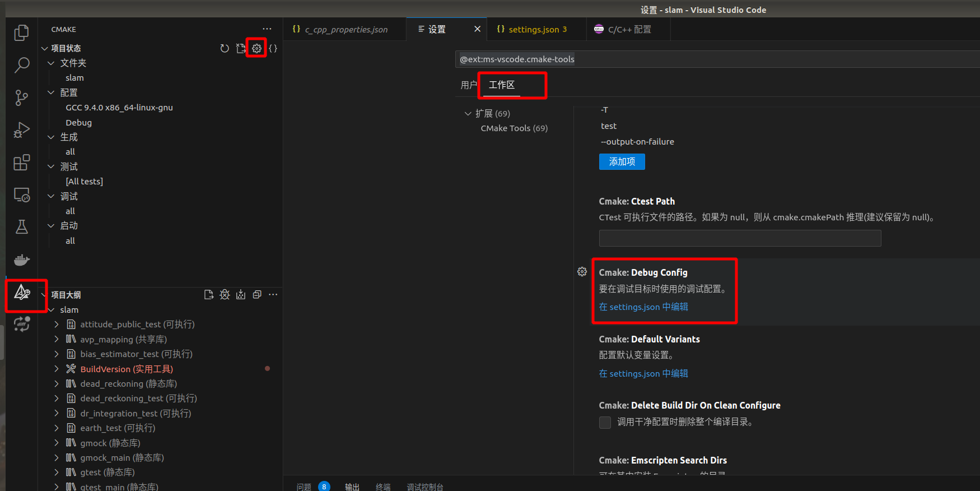Collapse the 项目状态 section
Viewport: 980px width, 491px height.
click(x=44, y=48)
